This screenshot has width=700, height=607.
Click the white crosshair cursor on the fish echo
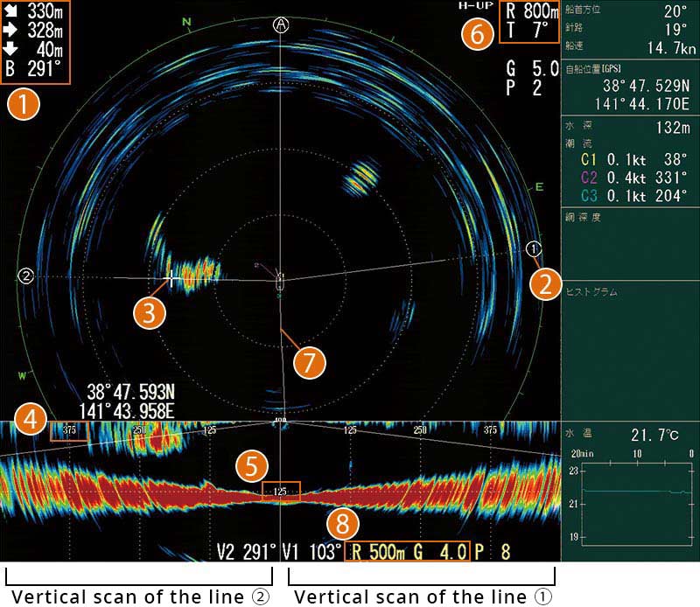[172, 277]
